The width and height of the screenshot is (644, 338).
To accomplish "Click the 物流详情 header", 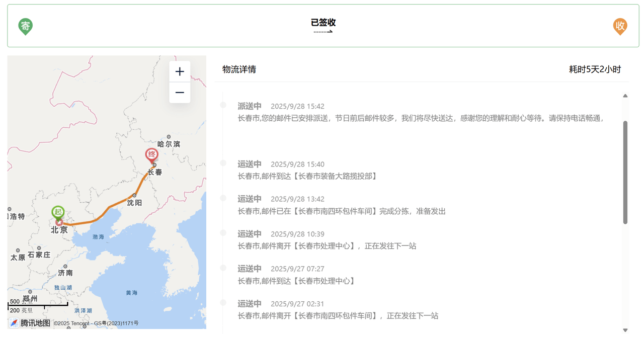I will point(239,69).
